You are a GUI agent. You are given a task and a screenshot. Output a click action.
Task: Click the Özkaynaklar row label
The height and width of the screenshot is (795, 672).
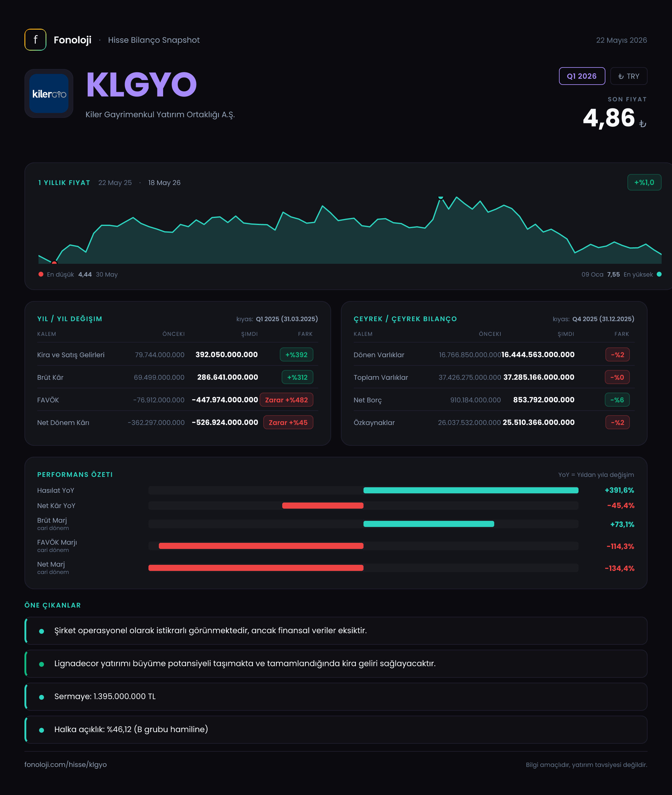point(374,423)
